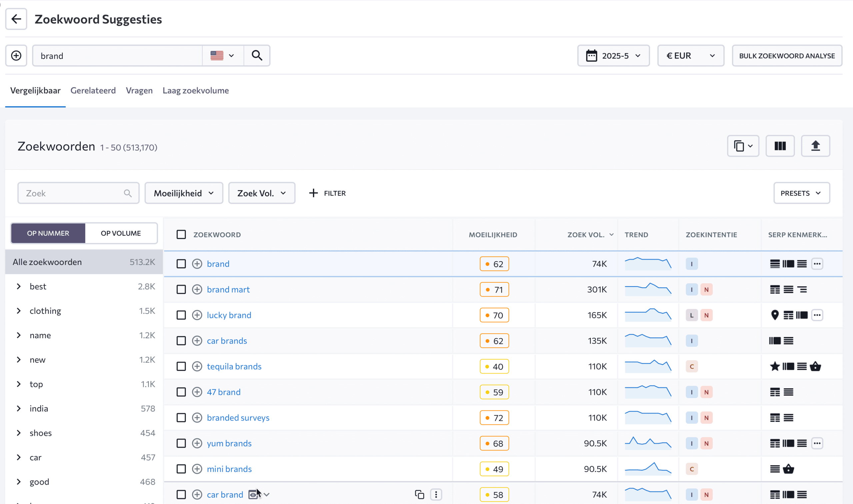Screen dimensions: 853x504
Task: Switch to the Vragen tab
Action: [x=139, y=91]
